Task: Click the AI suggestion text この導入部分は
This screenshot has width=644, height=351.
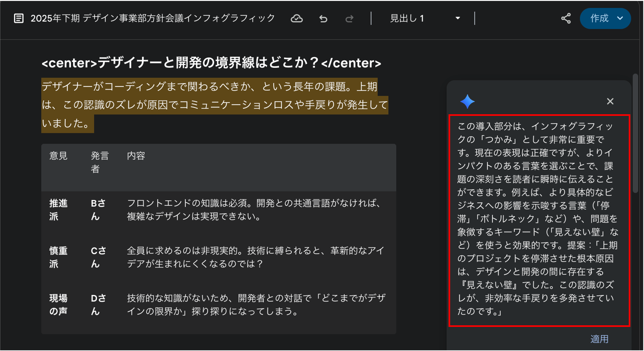Action: pyautogui.click(x=489, y=126)
